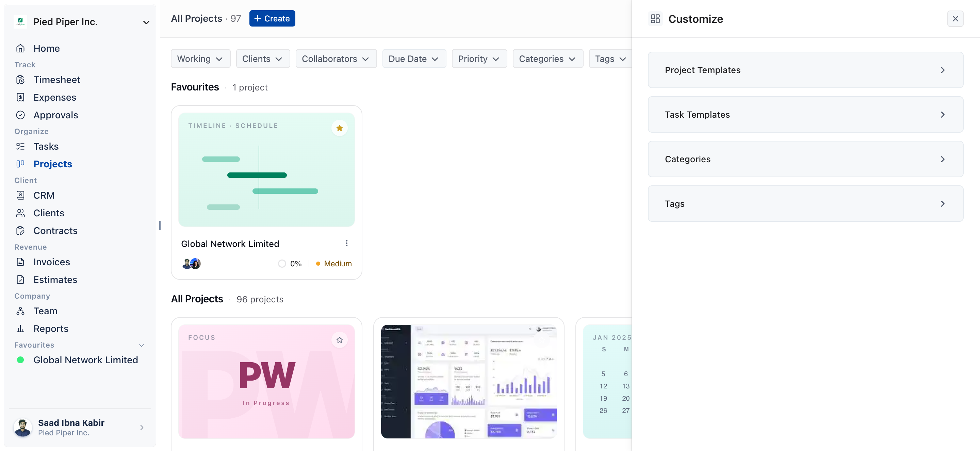980x451 pixels.
Task: Star the PW Focus project card
Action: pos(339,340)
